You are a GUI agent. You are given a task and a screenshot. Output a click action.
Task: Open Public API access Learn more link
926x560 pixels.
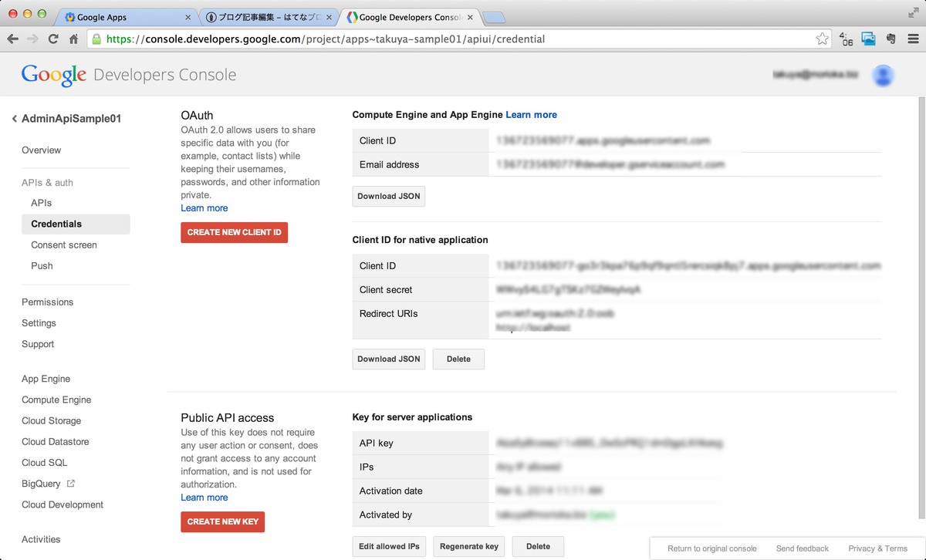(204, 498)
